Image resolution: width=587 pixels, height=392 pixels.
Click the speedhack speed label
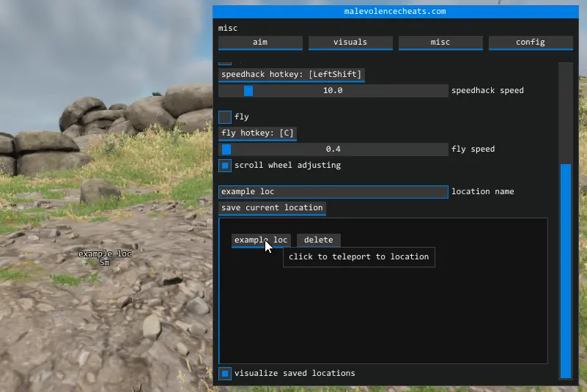click(x=487, y=91)
